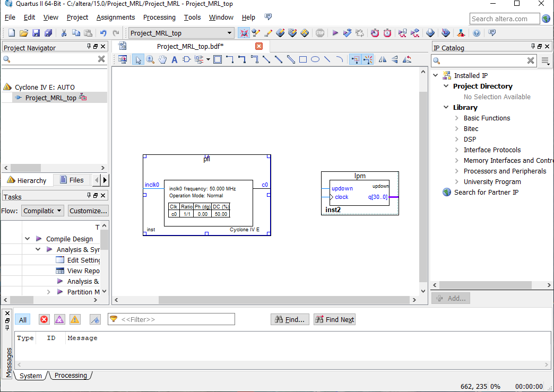Click the Search altera.com field
This screenshot has height=392, width=554.
tap(505, 19)
